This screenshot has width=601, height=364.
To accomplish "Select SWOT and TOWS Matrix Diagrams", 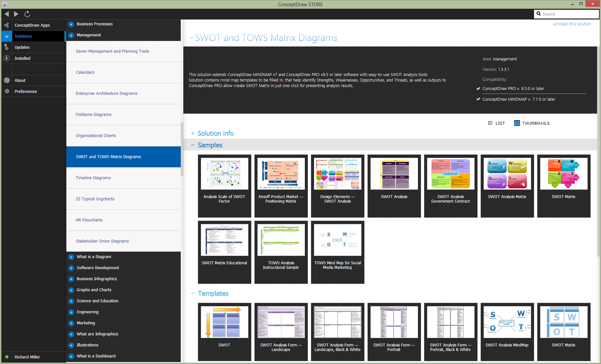I will pos(123,157).
